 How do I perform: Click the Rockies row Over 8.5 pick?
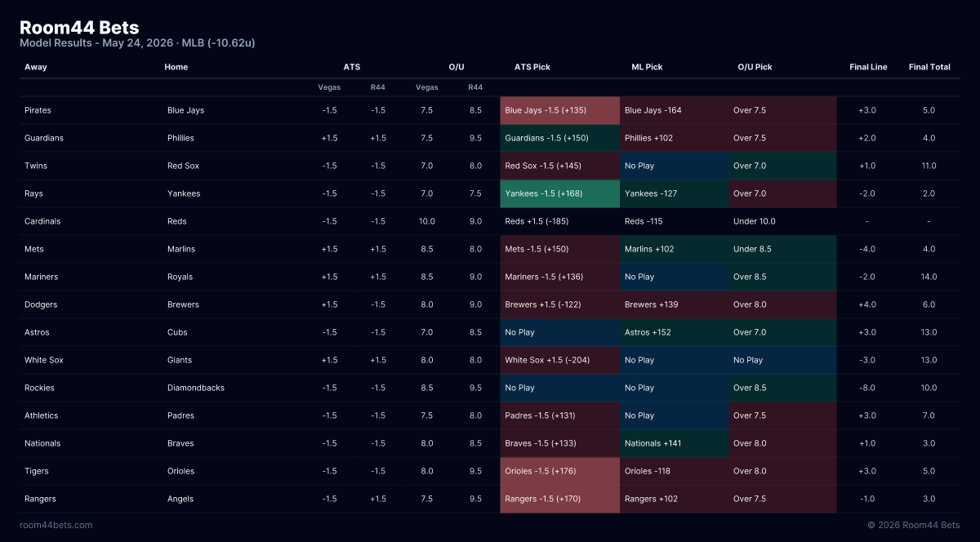point(782,388)
